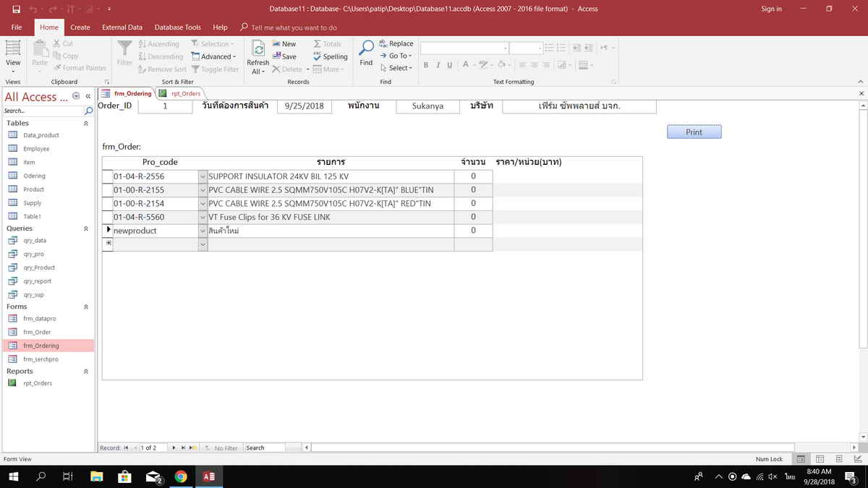The width and height of the screenshot is (868, 488).
Task: Open the Font Color picker
Action: point(467,65)
